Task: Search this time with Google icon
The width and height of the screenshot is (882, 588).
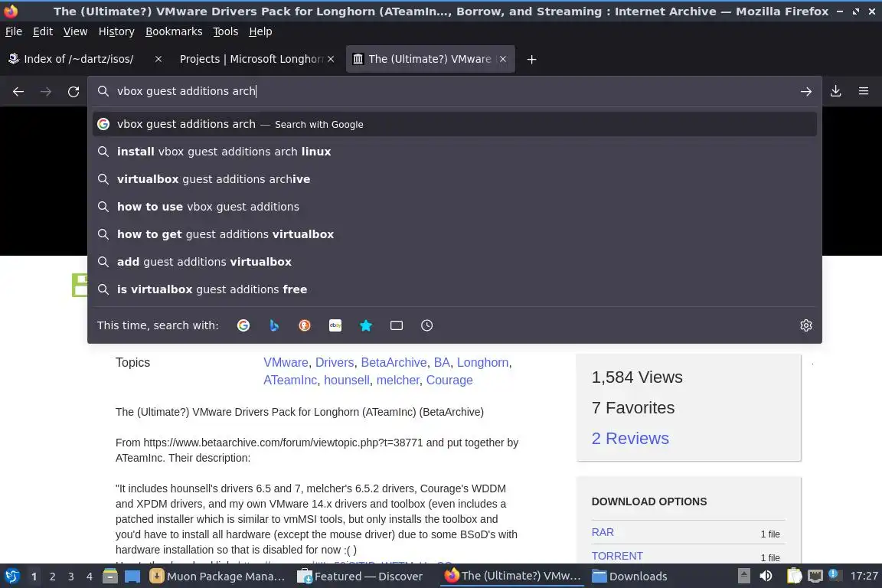Action: point(243,325)
